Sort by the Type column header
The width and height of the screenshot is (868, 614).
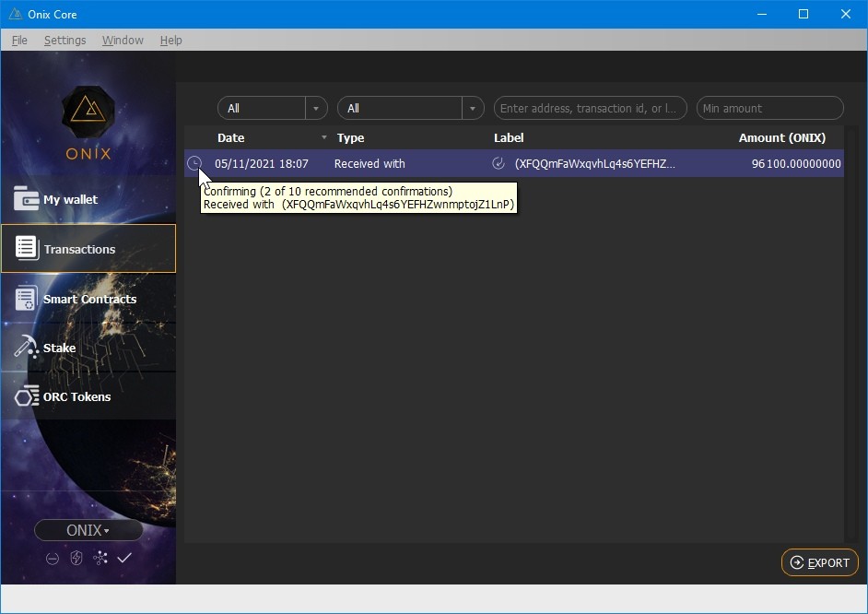(x=350, y=138)
